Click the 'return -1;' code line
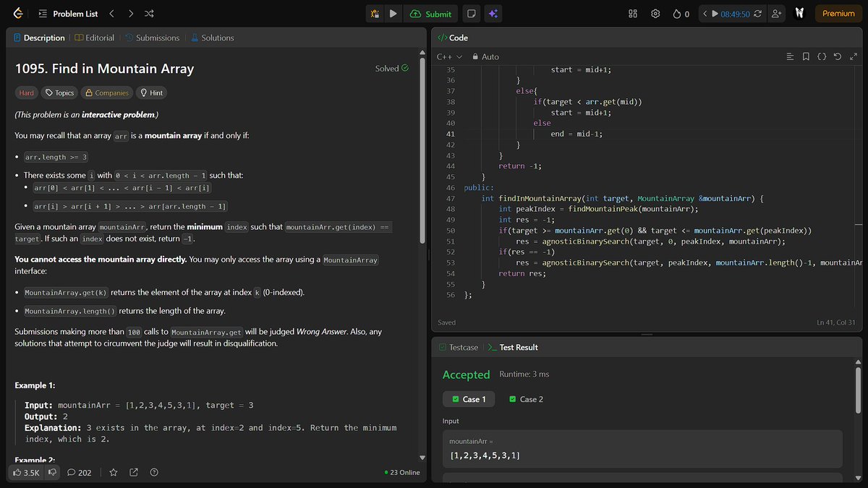This screenshot has height=488, width=868. [x=519, y=166]
